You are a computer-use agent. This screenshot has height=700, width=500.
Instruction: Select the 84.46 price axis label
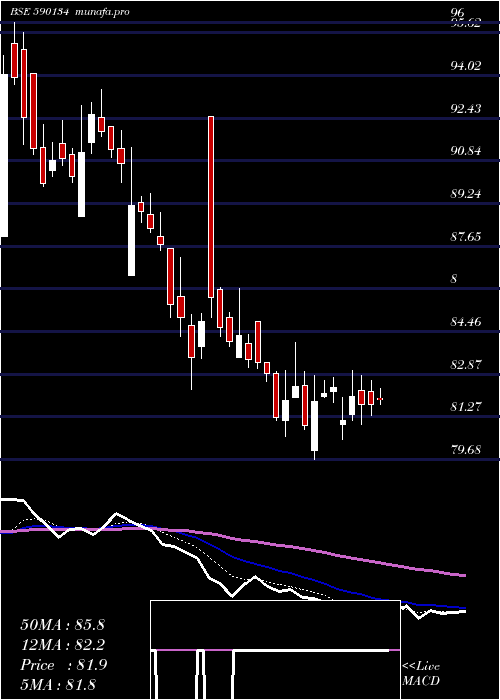(x=466, y=321)
